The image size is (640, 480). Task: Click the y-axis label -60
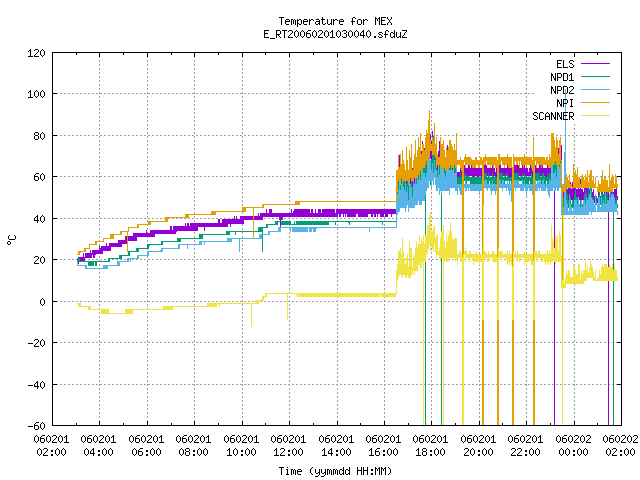[x=36, y=426]
